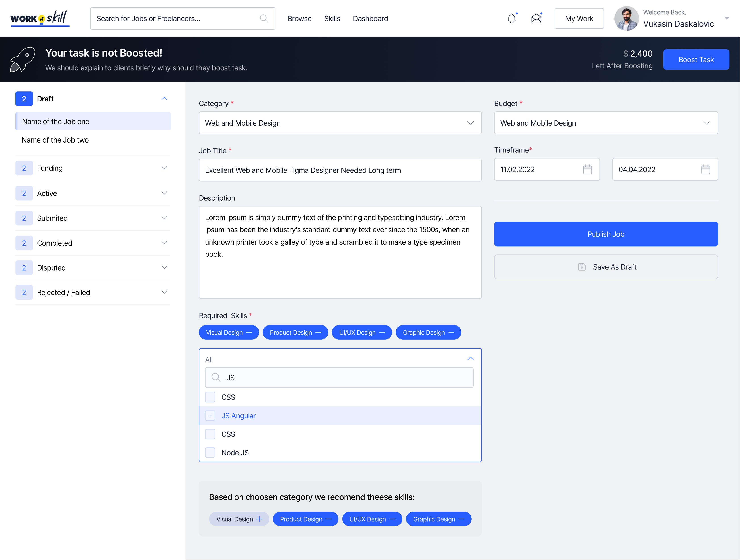Open the messages envelope icon
The height and width of the screenshot is (560, 740).
[x=536, y=18]
